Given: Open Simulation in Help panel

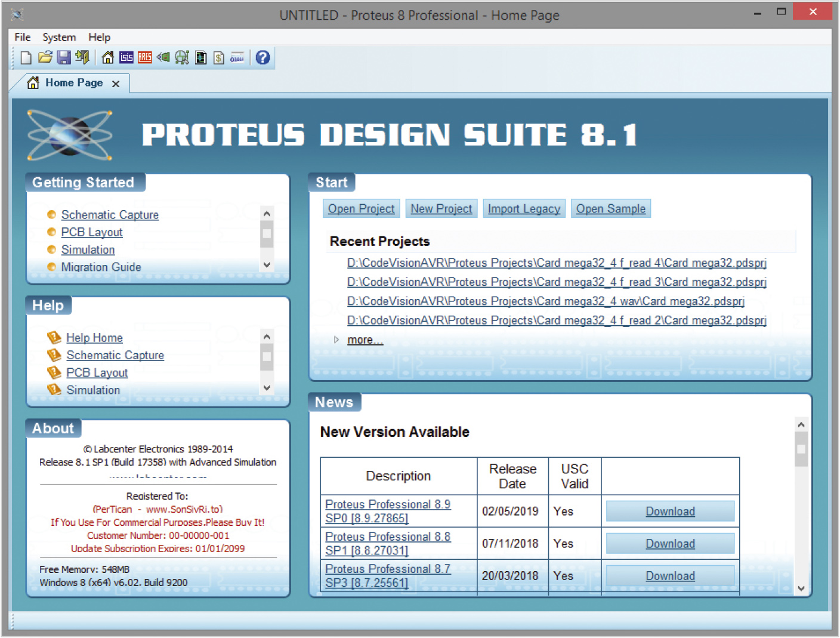Looking at the screenshot, I should (93, 390).
